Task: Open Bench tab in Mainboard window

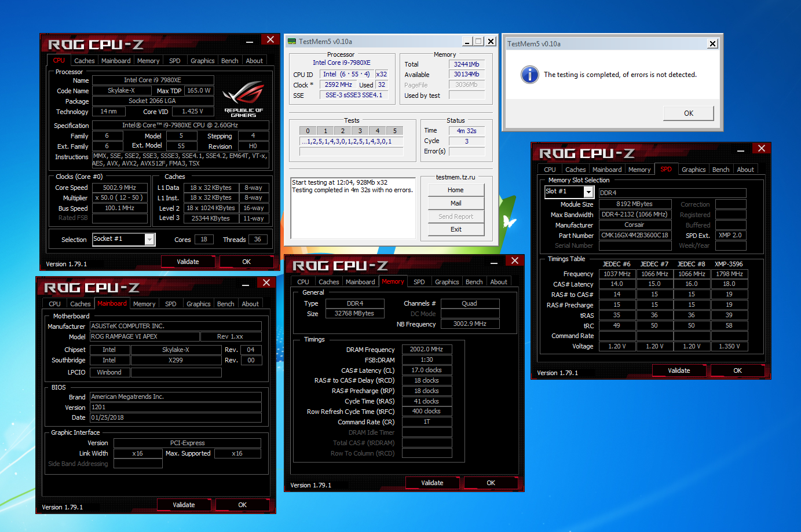Action: pyautogui.click(x=226, y=304)
